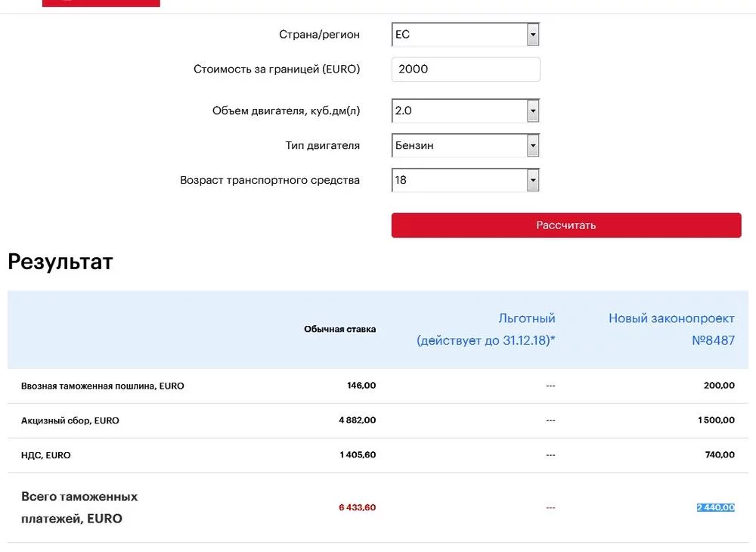Click the НДС, EURO row label
The width and height of the screenshot is (756, 552).
click(x=46, y=455)
